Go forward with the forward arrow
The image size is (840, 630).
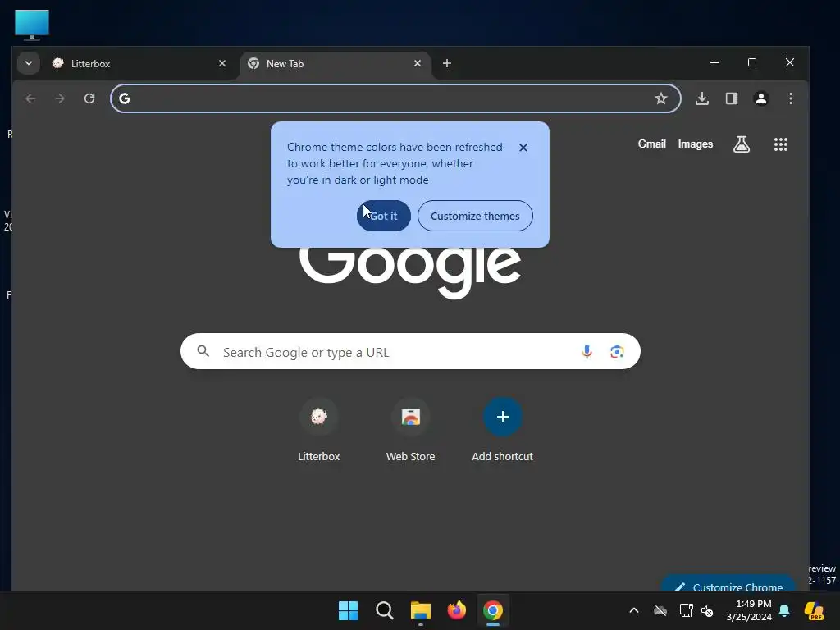pyautogui.click(x=60, y=98)
